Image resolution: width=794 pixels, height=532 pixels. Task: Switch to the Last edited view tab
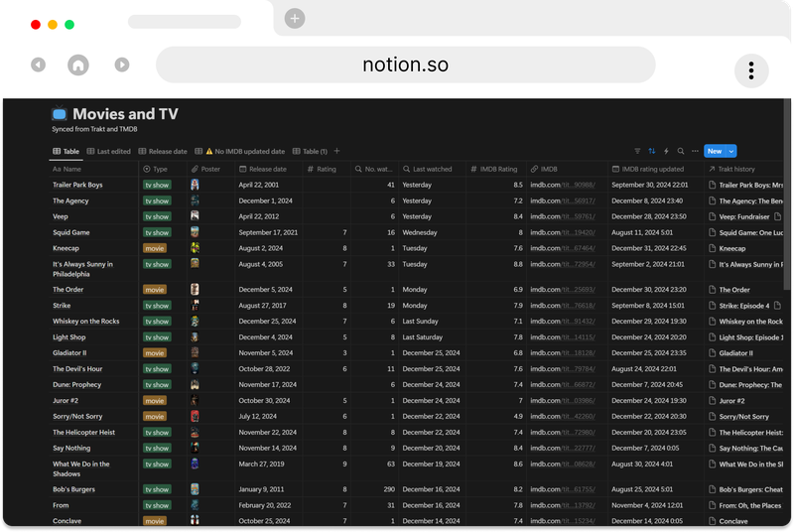click(109, 151)
